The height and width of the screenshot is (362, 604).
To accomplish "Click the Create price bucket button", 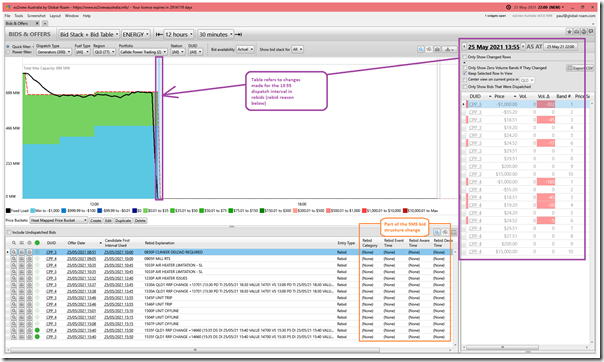I will point(96,221).
